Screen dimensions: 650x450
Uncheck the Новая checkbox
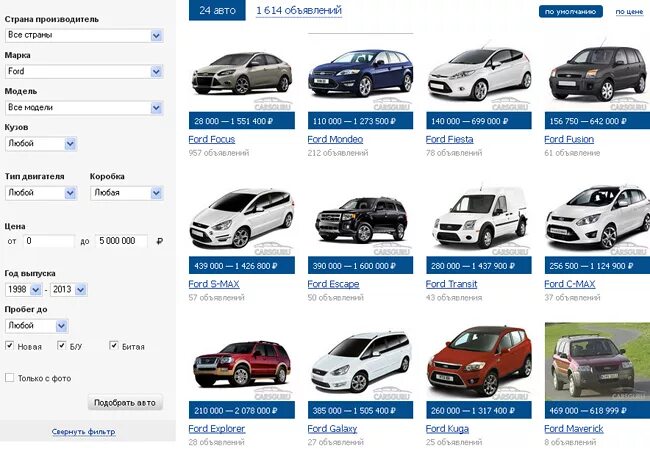coord(9,345)
